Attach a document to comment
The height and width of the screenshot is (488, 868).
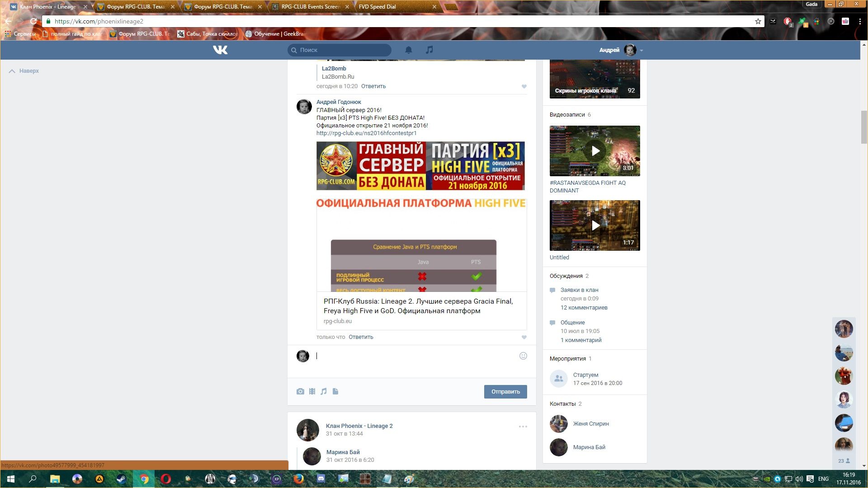(335, 391)
